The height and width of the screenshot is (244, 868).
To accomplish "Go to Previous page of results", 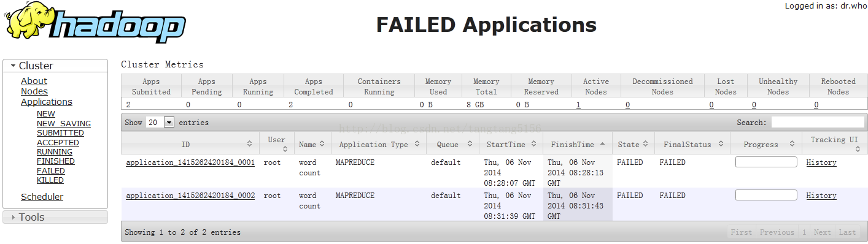I will tap(777, 232).
